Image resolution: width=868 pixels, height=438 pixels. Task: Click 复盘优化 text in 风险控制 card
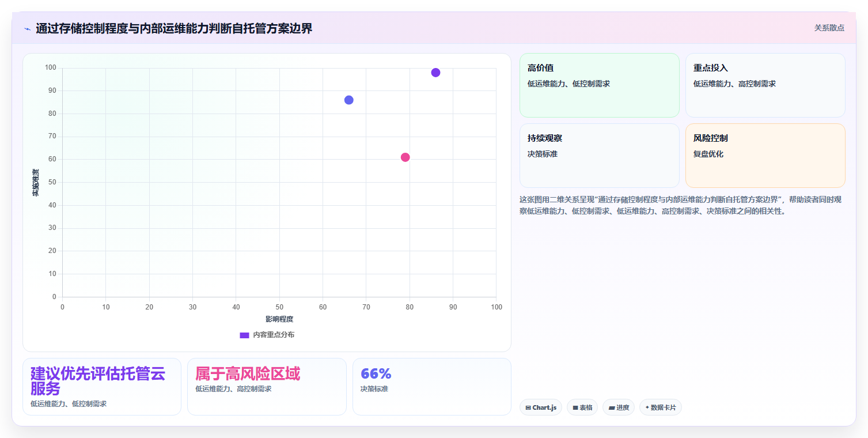[x=708, y=154]
